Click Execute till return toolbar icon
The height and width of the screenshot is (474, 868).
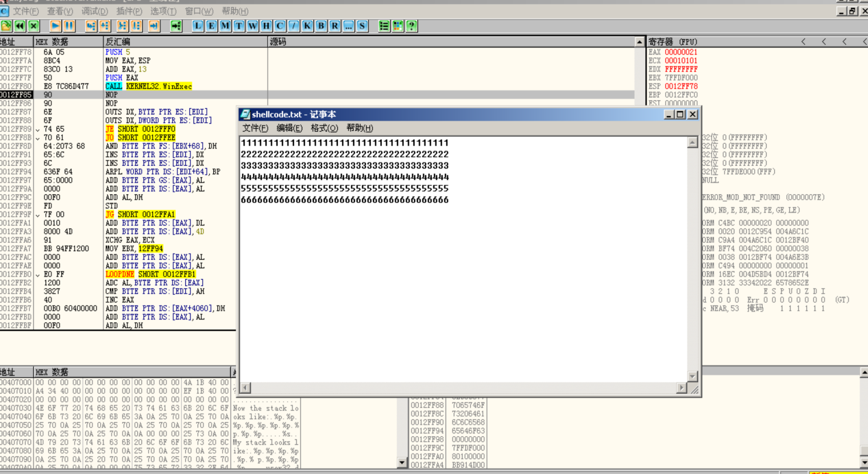coord(154,26)
